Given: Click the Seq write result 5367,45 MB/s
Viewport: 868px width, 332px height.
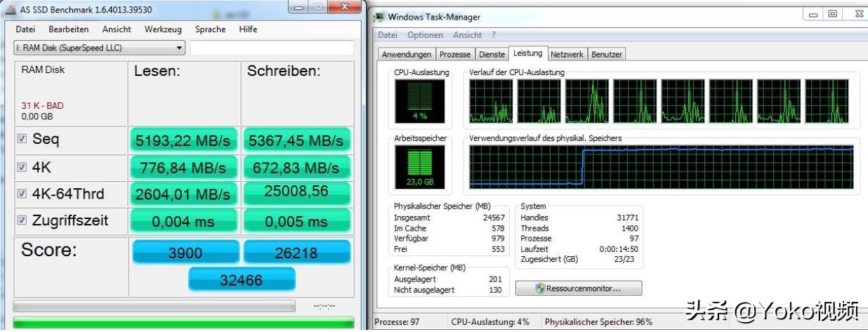Looking at the screenshot, I should (296, 140).
